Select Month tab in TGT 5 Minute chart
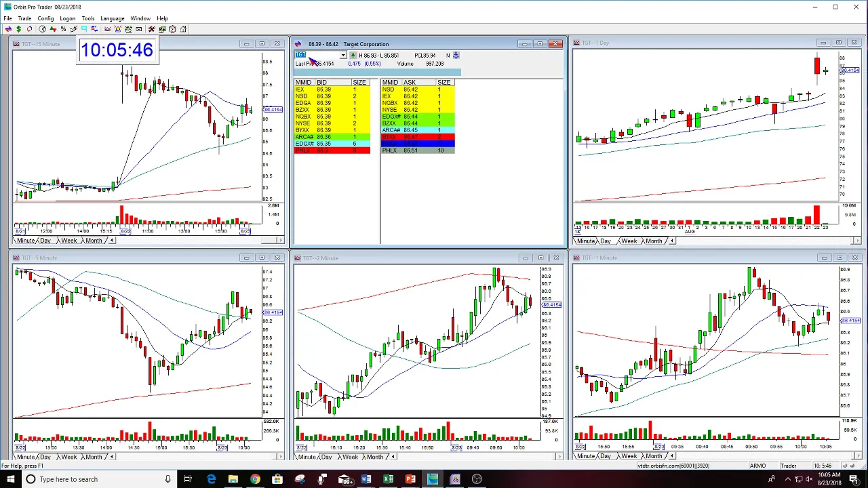Viewport: 868px width, 488px height. [x=94, y=457]
